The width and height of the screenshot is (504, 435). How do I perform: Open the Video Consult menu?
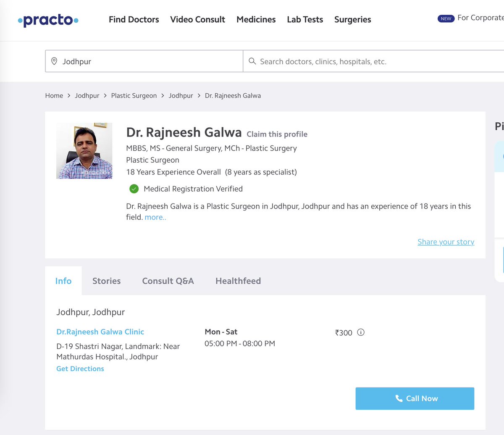point(197,19)
